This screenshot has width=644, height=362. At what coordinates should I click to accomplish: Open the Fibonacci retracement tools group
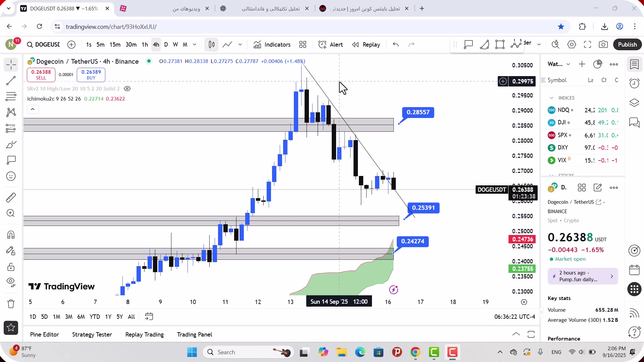point(11,97)
